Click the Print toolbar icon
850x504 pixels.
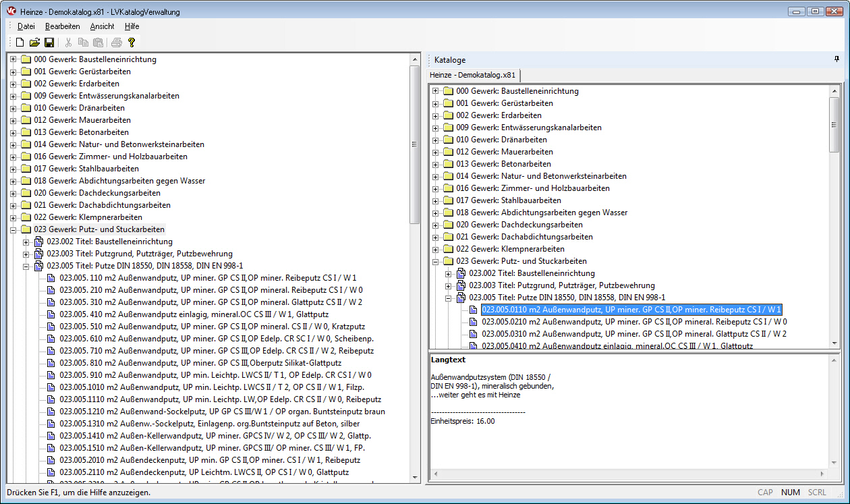coord(117,43)
